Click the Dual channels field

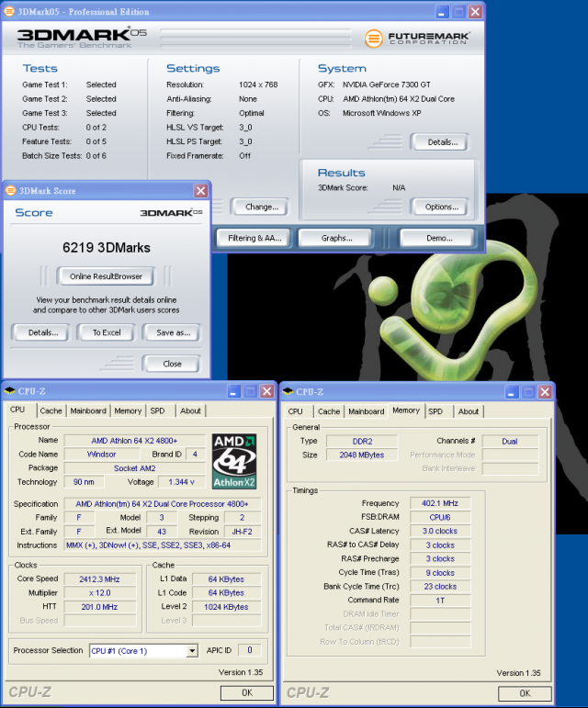pyautogui.click(x=510, y=441)
